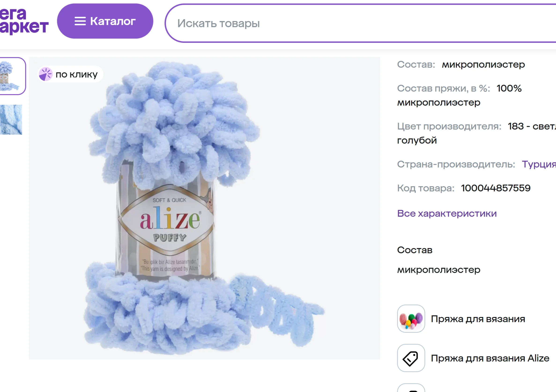Click the colorful yarn balls category icon
556x392 pixels.
point(411,319)
